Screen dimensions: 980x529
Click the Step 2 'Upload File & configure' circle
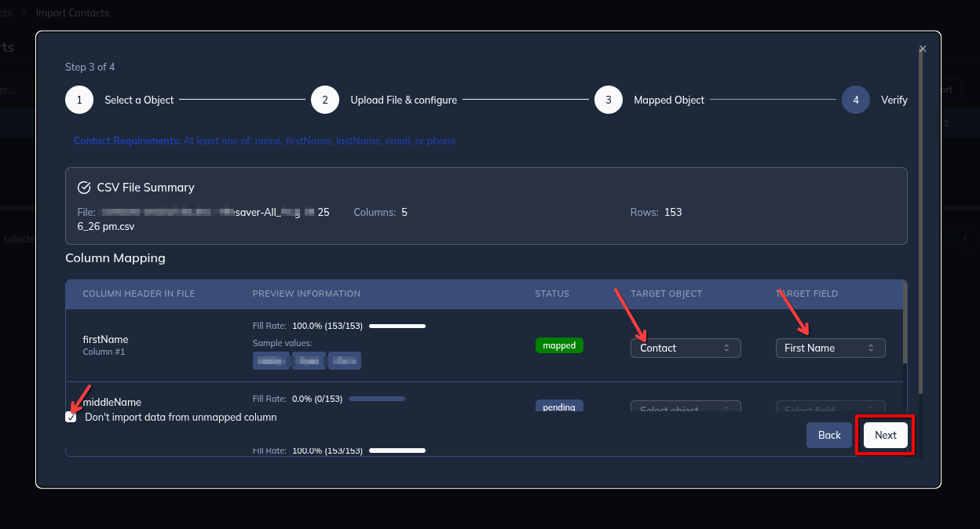(325, 100)
